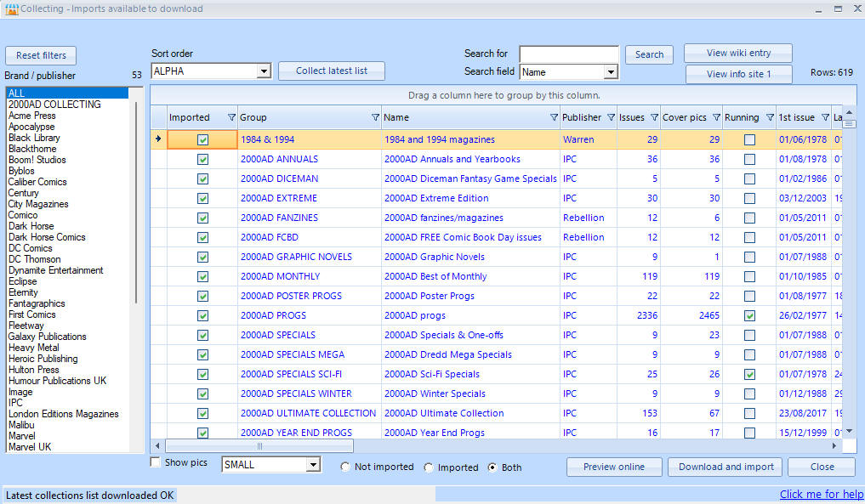Open the Imported column filter icon
Viewport: 865px width, 504px height.
(x=231, y=117)
